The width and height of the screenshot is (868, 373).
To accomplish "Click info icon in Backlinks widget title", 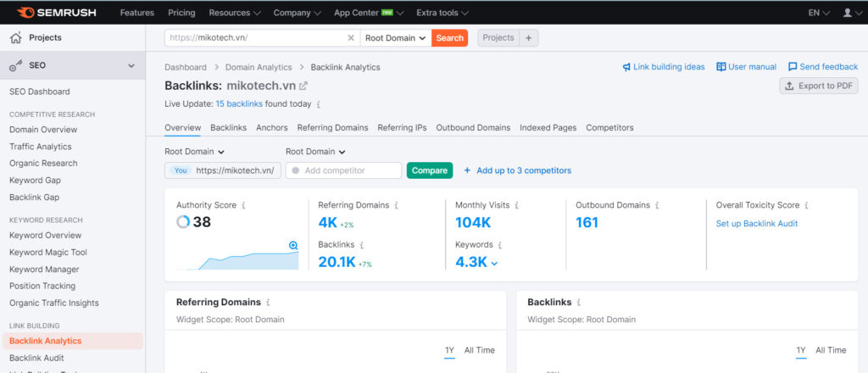I will 579,303.
